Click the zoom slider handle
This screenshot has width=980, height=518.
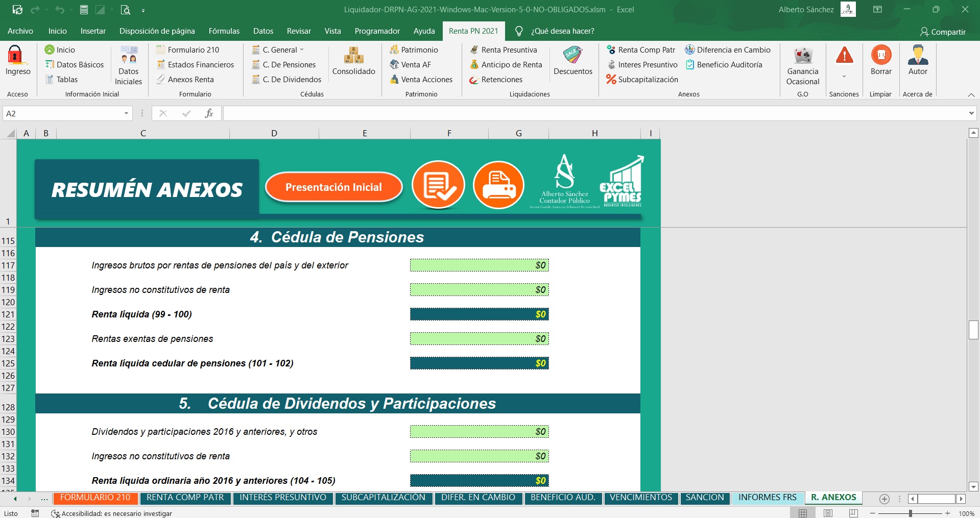tap(911, 513)
